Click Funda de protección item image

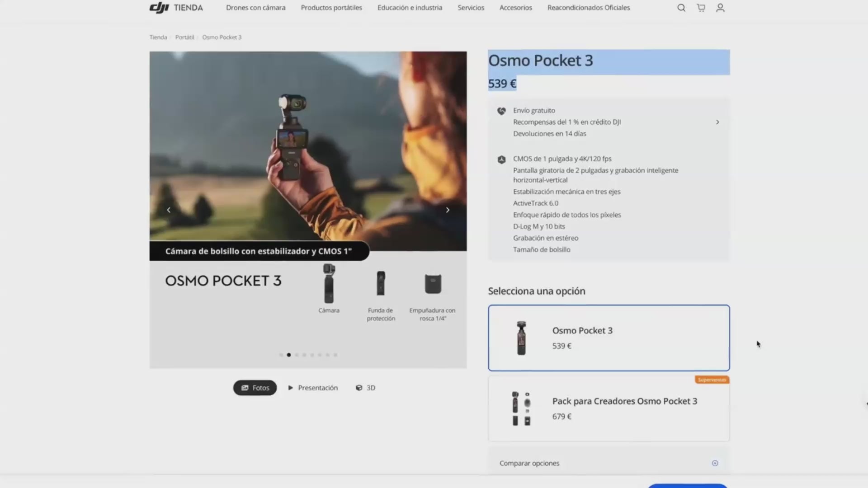click(x=381, y=283)
